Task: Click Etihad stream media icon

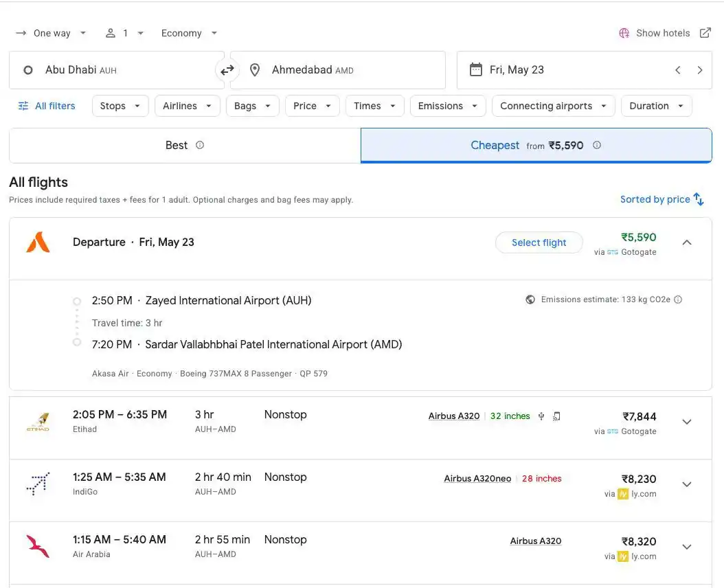Action: coord(557,416)
